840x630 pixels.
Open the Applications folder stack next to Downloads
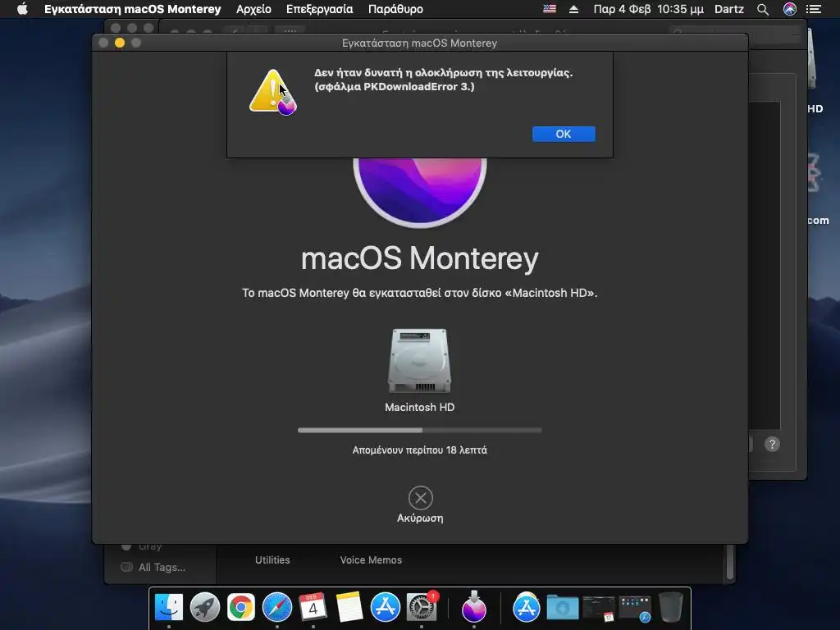pyautogui.click(x=527, y=608)
